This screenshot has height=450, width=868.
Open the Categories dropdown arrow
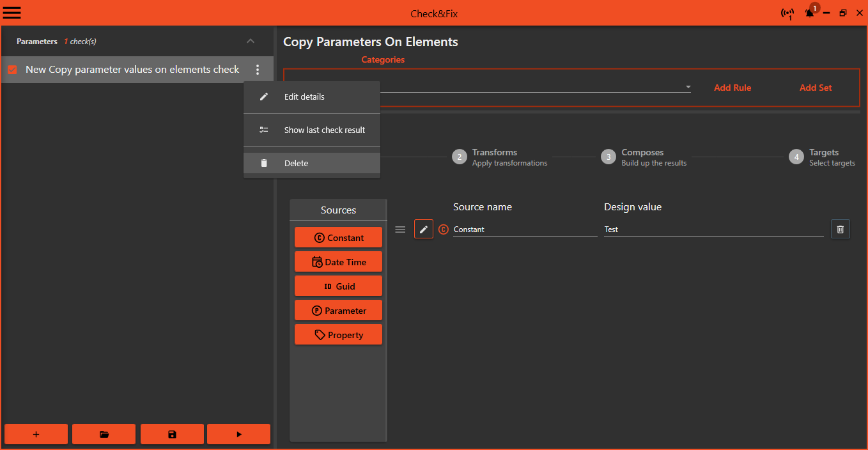688,88
